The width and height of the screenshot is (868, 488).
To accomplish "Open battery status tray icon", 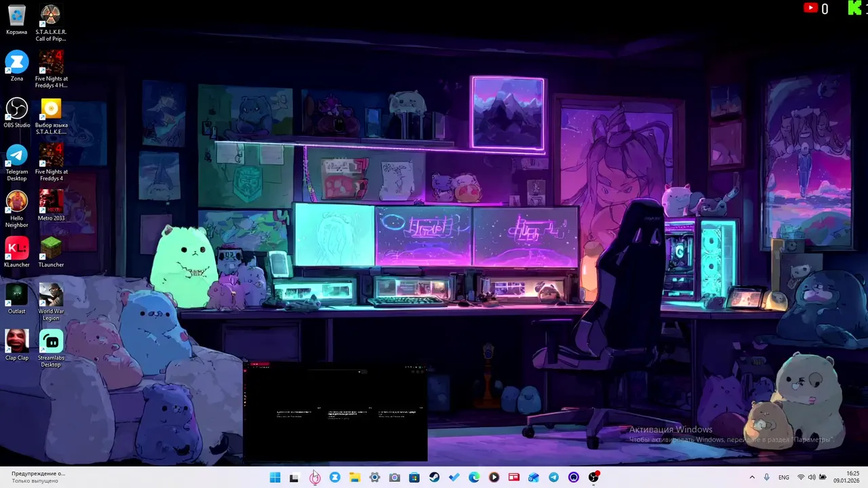I will point(823,477).
